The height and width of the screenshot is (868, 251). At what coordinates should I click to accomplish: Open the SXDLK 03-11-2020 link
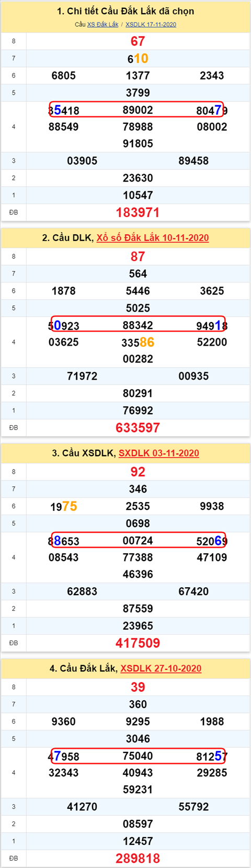159,453
